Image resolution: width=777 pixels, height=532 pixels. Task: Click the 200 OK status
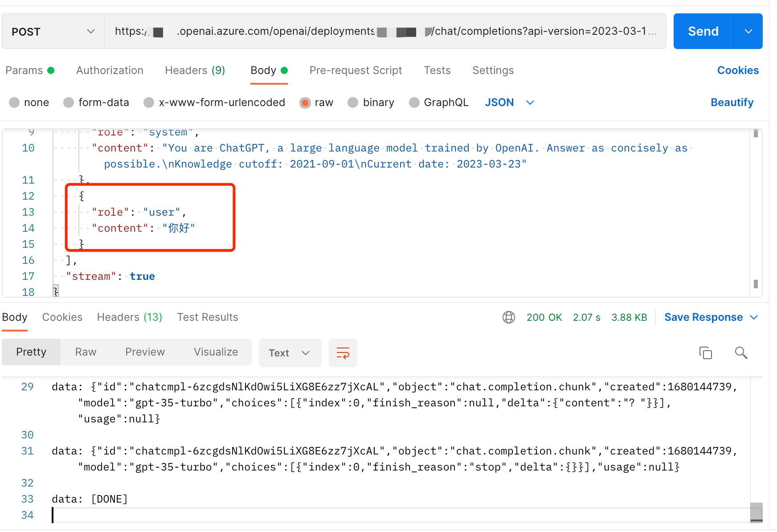(544, 317)
